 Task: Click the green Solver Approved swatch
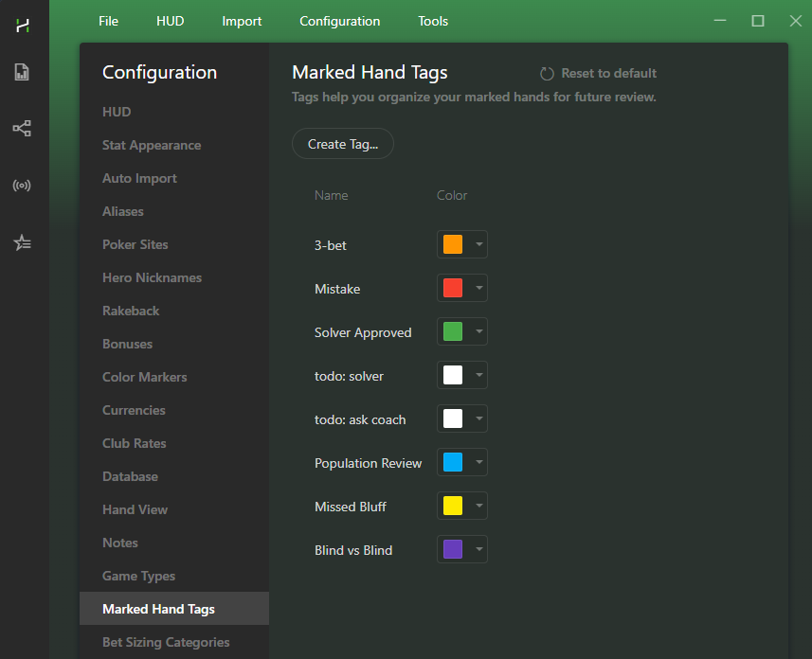pyautogui.click(x=453, y=331)
